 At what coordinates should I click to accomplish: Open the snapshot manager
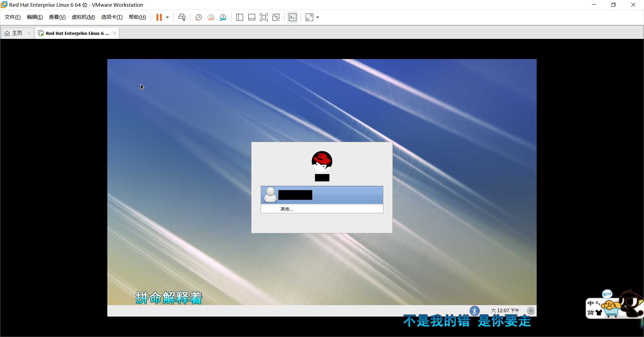(x=223, y=17)
